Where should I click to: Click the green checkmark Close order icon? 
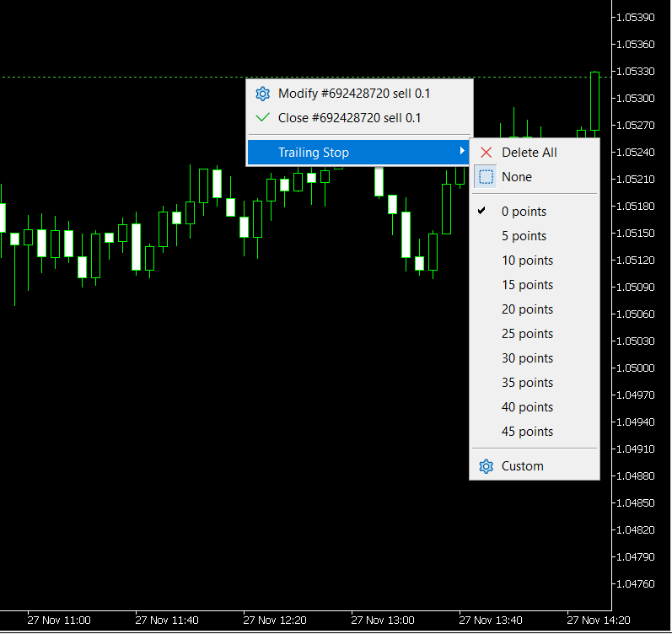(262, 118)
